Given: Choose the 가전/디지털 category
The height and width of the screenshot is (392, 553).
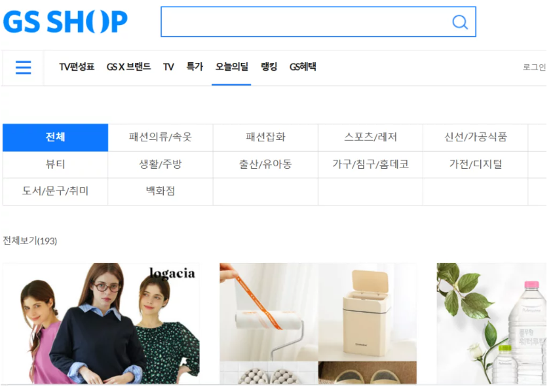Looking at the screenshot, I should 476,165.
